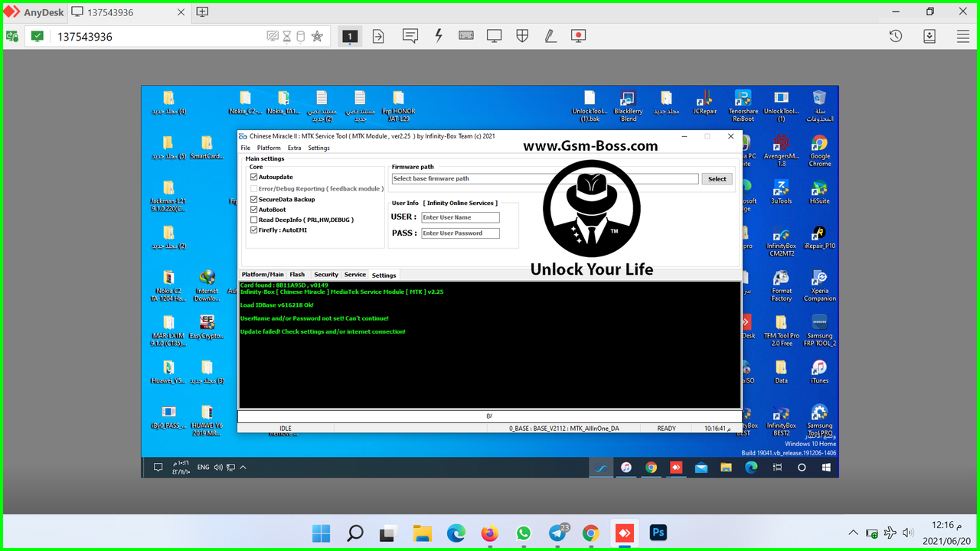
Task: Switch to the Service tab
Action: [355, 275]
